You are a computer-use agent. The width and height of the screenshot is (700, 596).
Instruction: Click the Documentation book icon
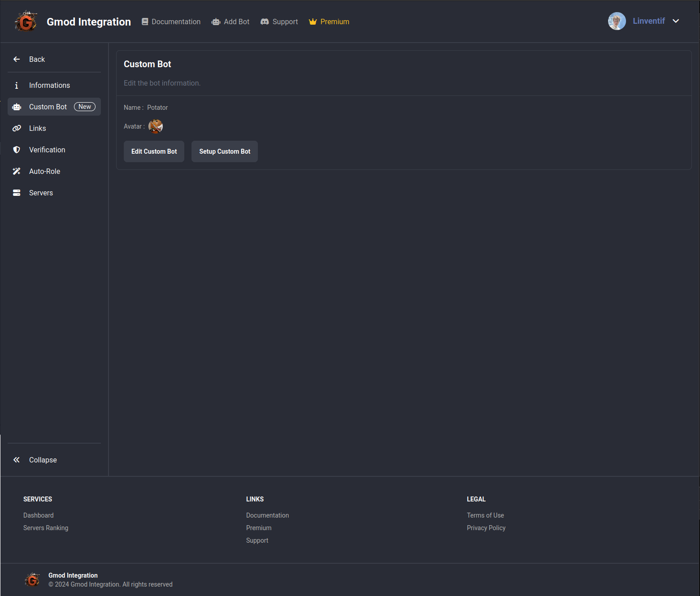pyautogui.click(x=145, y=22)
